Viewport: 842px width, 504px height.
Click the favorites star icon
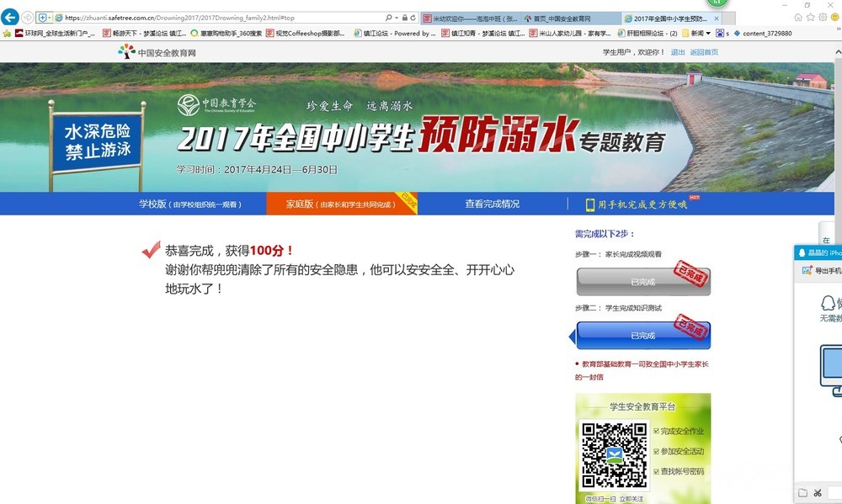click(811, 18)
